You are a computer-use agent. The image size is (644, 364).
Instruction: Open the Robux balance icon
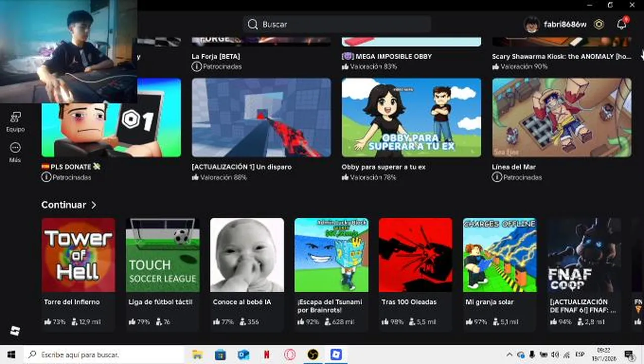point(599,24)
